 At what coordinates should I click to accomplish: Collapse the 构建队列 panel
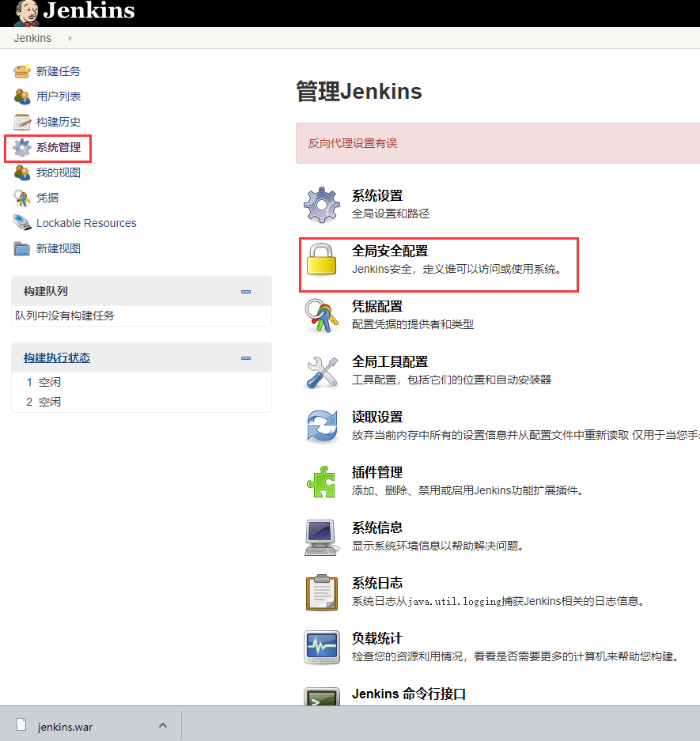tap(246, 292)
